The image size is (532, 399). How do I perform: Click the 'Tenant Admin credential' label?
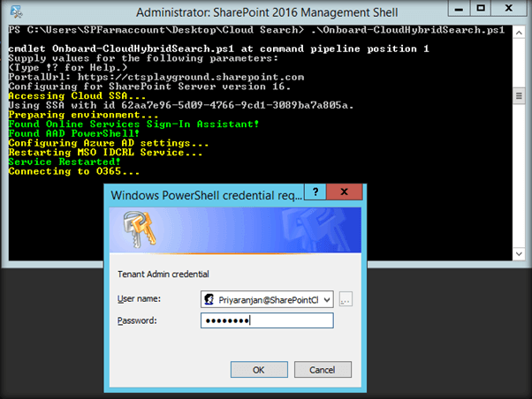point(163,275)
